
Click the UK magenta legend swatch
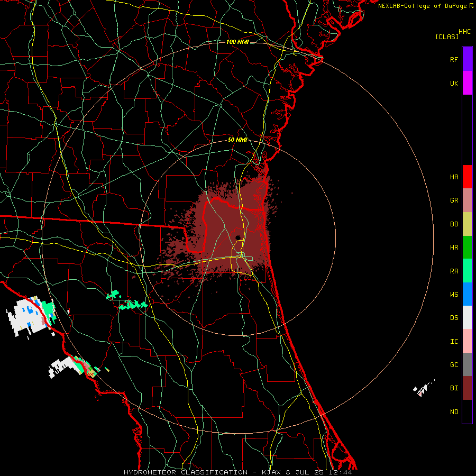click(x=467, y=83)
